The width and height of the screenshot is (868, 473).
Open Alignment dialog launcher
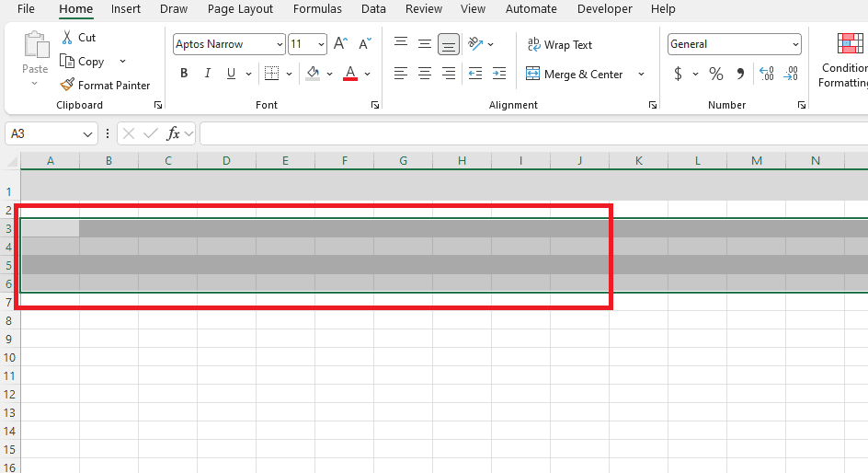(x=653, y=105)
